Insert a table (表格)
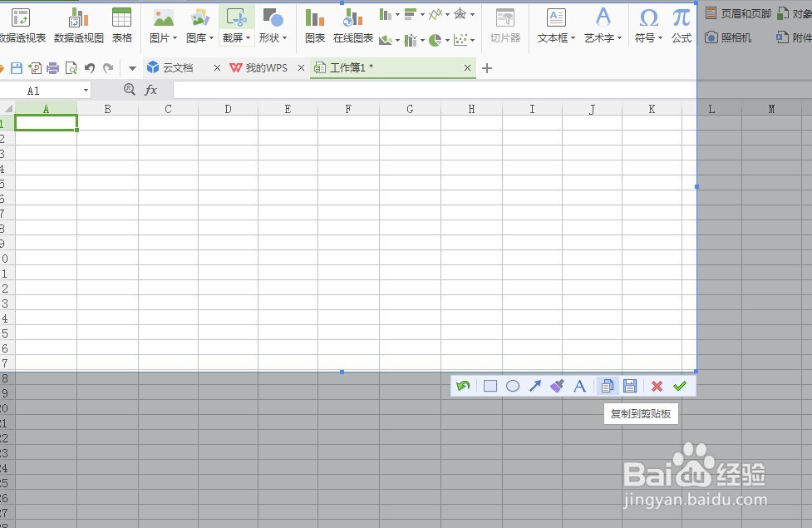The image size is (812, 528). point(121,25)
